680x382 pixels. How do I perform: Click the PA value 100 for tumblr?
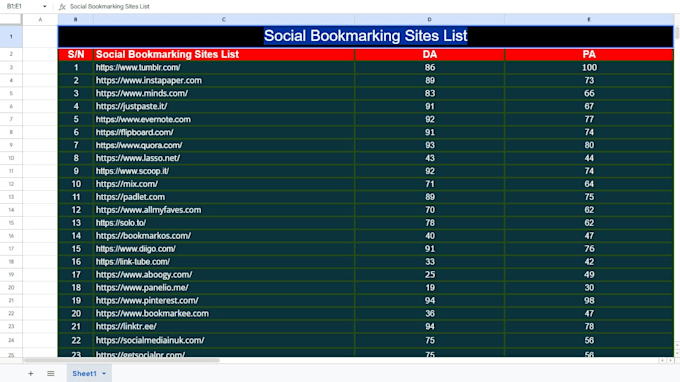pos(589,67)
